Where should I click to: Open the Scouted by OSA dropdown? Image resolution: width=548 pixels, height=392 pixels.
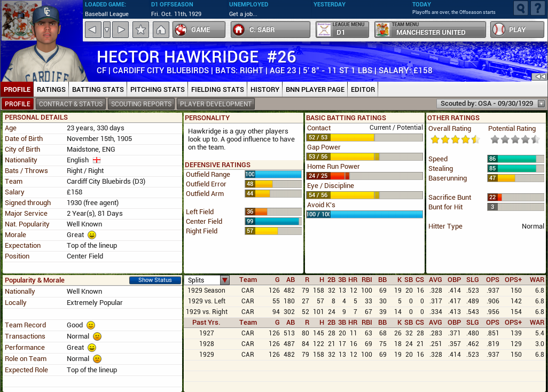[541, 104]
